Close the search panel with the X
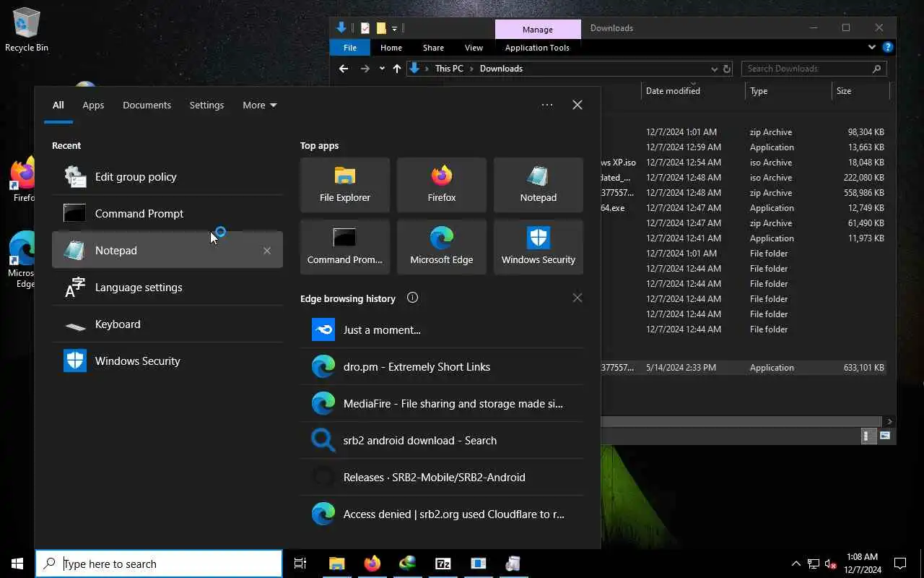 pyautogui.click(x=577, y=105)
